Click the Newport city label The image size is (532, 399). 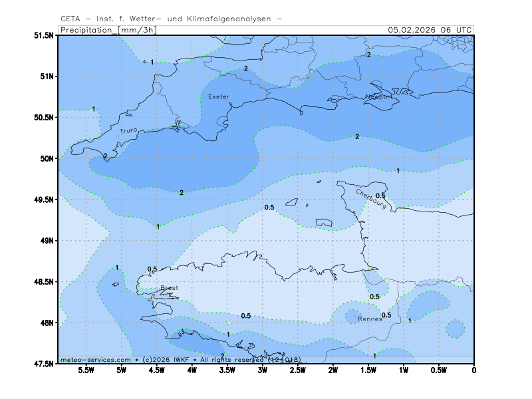pos(378,97)
